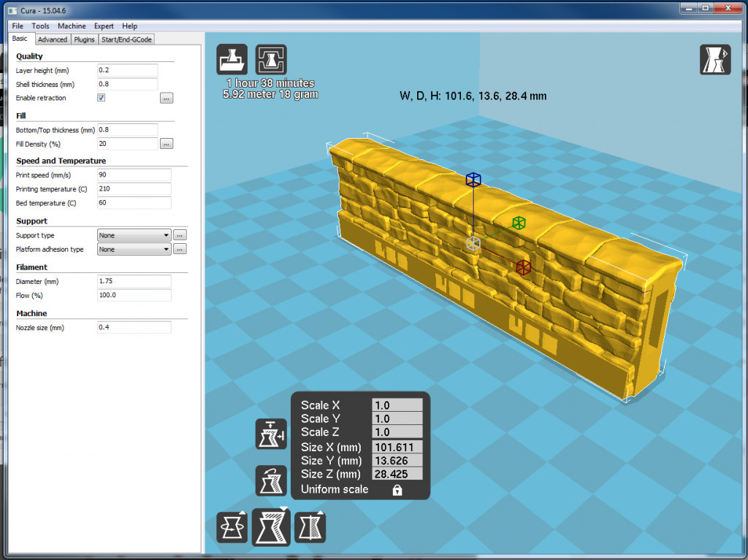The height and width of the screenshot is (560, 748).
Task: Switch to the Advanced tab
Action: coord(52,39)
